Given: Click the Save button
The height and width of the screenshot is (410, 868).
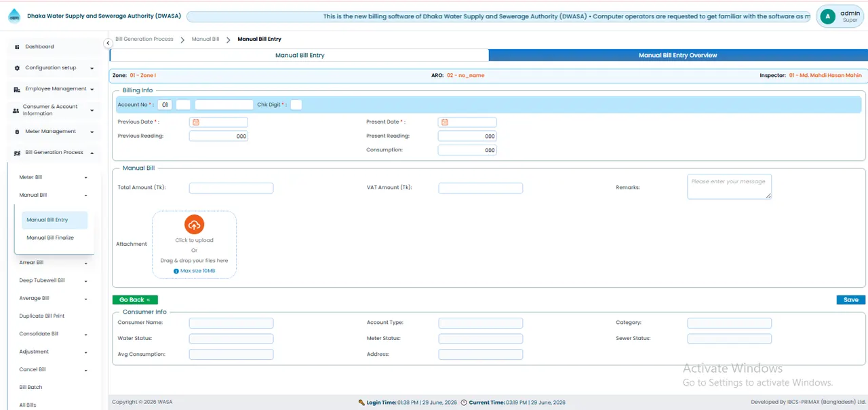Looking at the screenshot, I should tap(851, 299).
